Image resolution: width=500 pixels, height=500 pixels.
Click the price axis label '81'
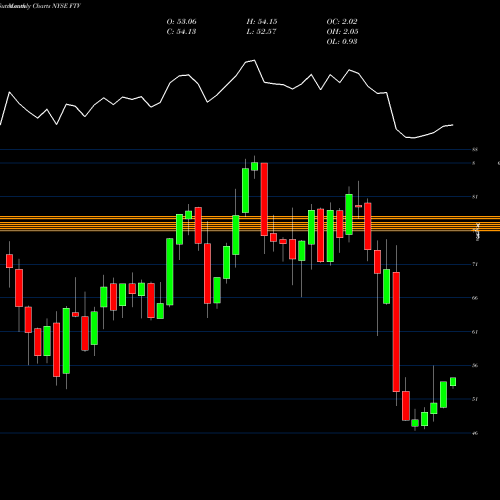[475, 197]
